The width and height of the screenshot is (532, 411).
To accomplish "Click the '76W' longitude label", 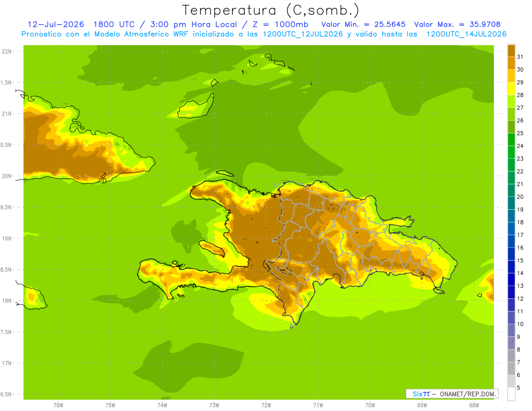I will [x=58, y=405].
